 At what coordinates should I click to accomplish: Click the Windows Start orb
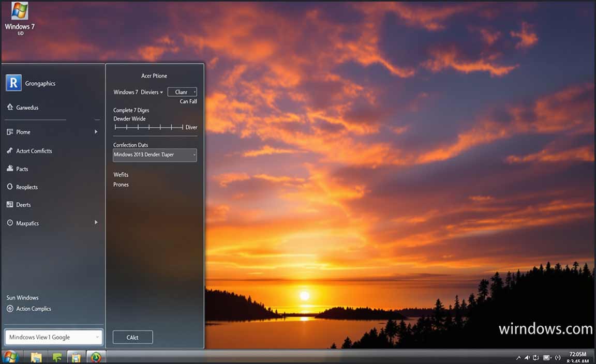[x=10, y=357]
